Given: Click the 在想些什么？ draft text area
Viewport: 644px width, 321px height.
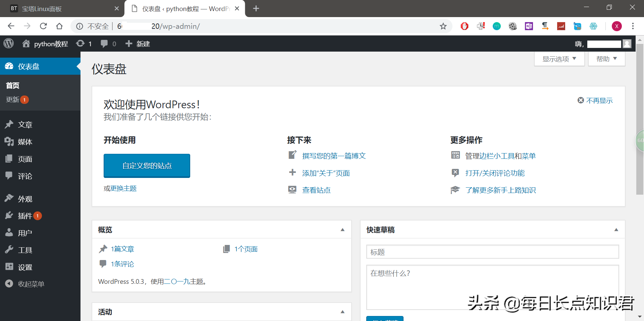Looking at the screenshot, I should pos(492,287).
